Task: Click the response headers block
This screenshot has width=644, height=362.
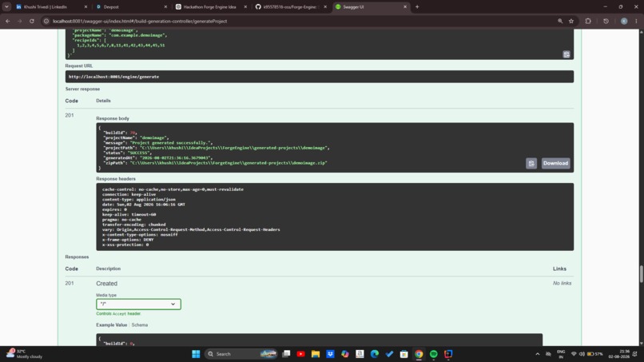Action: point(335,217)
